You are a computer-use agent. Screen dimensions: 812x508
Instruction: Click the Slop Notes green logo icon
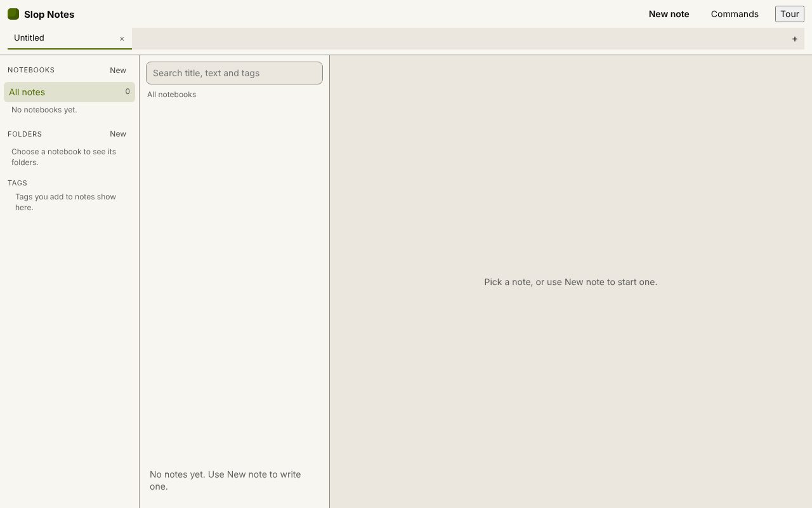pyautogui.click(x=13, y=14)
